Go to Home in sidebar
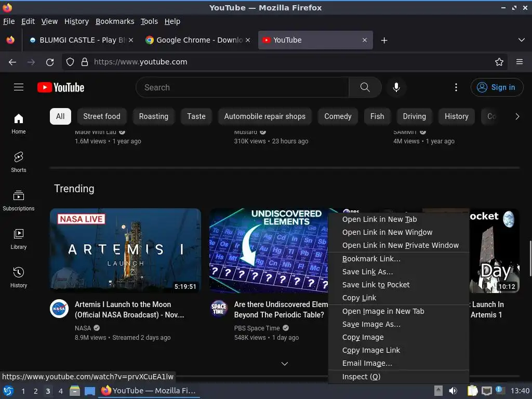This screenshot has width=532, height=399. (18, 124)
